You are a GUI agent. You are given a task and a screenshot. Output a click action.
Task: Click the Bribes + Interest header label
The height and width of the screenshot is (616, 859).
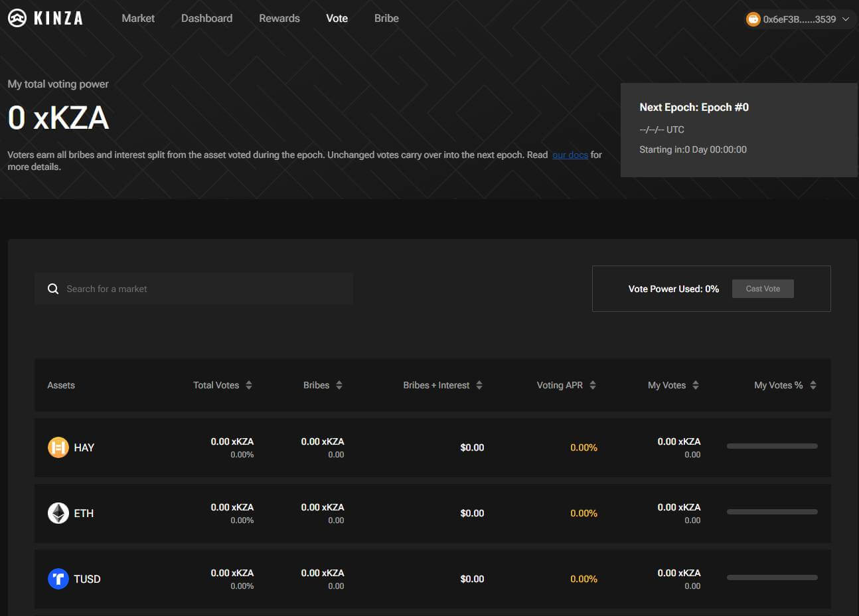coord(436,385)
